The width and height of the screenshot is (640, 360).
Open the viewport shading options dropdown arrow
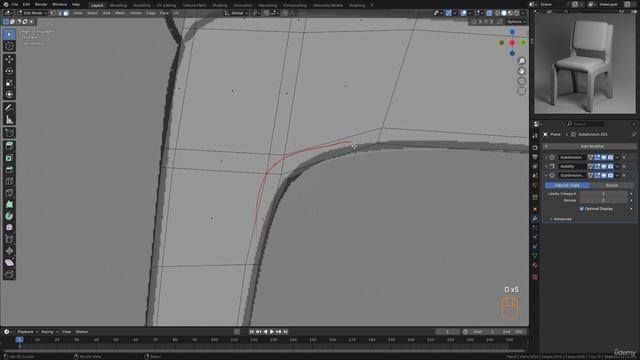click(523, 13)
